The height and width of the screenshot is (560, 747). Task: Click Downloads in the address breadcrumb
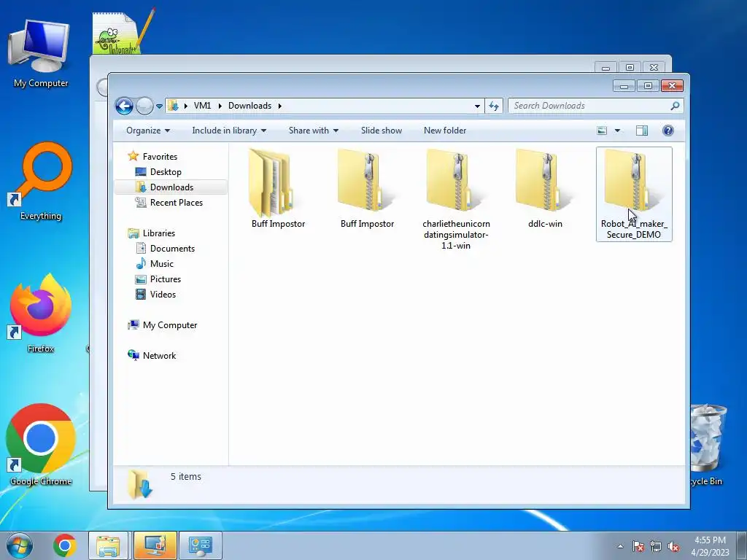(249, 106)
